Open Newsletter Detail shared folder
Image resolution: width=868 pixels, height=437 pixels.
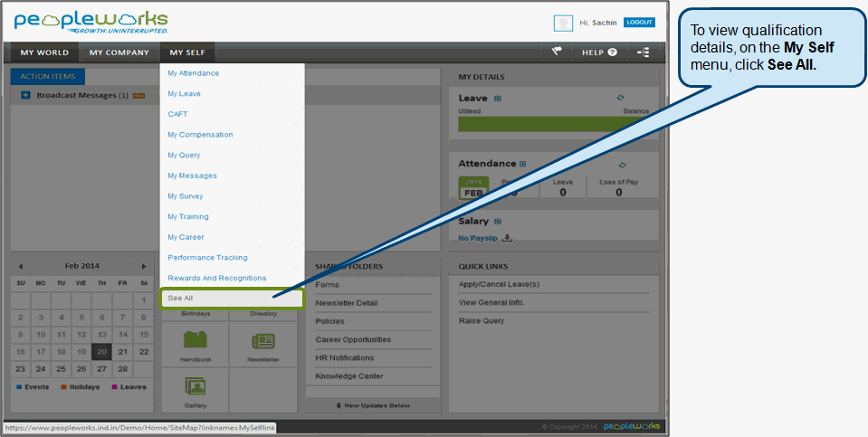coord(347,303)
